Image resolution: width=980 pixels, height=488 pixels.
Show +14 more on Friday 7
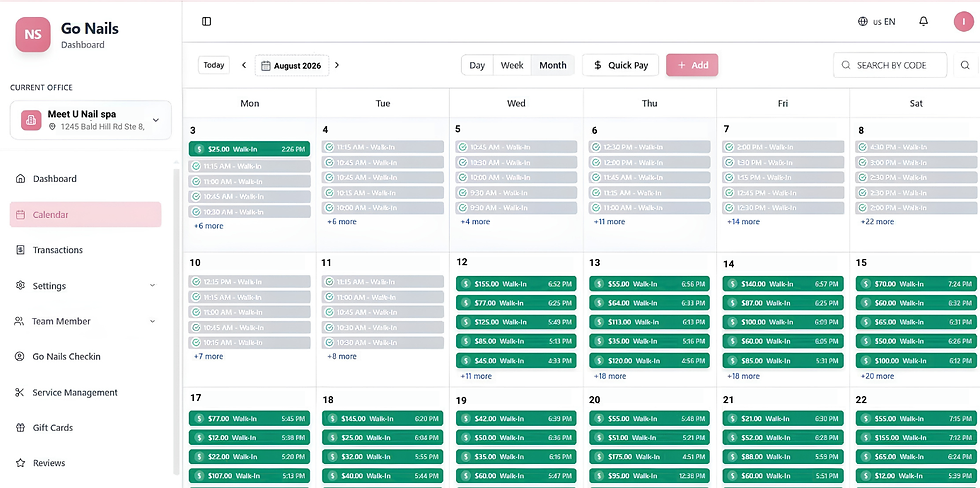point(743,222)
